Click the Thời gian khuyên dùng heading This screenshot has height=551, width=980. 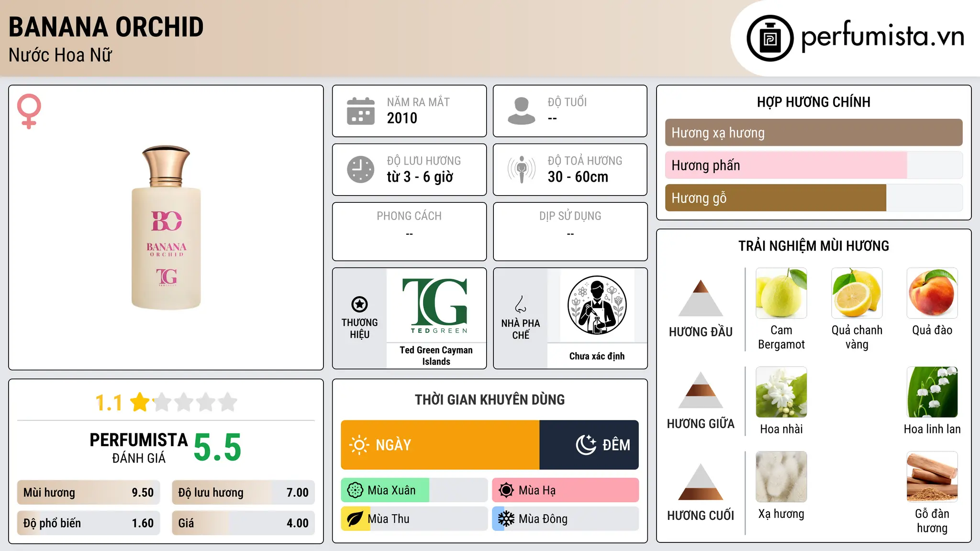490,399
